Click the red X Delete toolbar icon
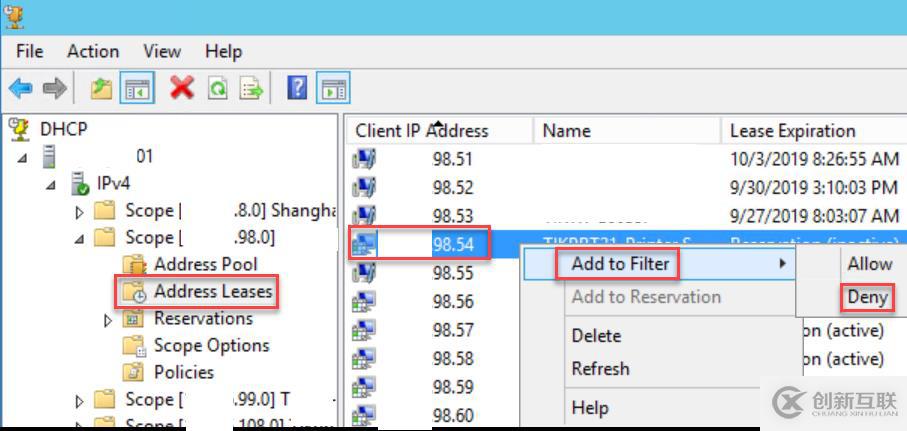The width and height of the screenshot is (907, 431). 182,89
